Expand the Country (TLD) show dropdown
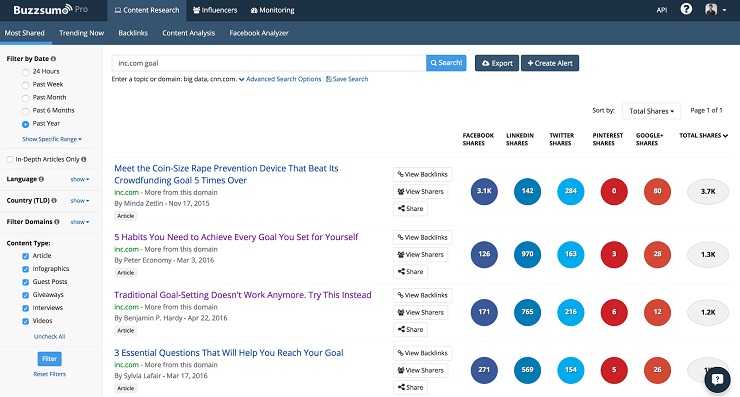The image size is (740, 397). coord(80,201)
